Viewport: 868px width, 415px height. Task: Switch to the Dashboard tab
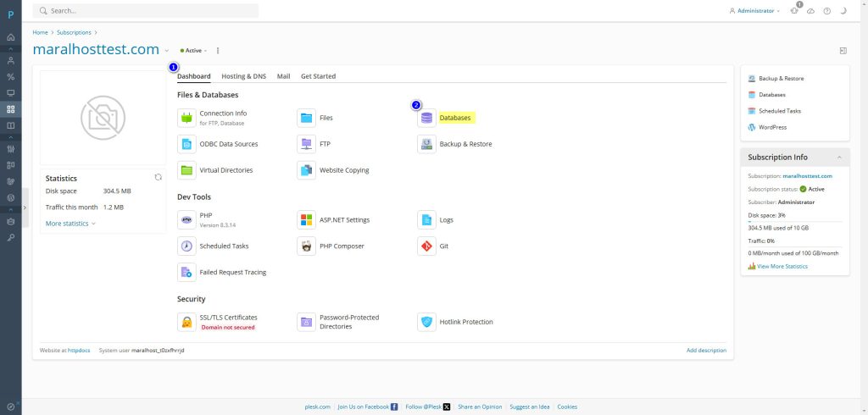point(194,76)
